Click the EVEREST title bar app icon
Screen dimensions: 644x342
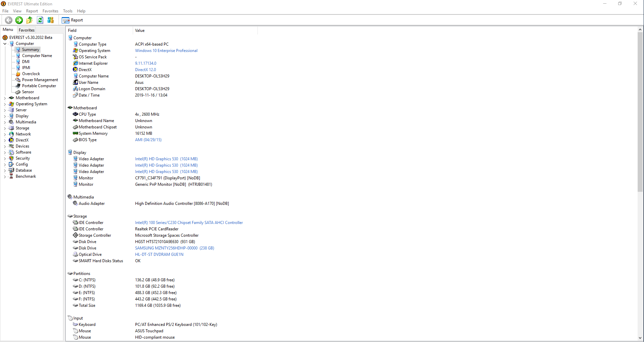point(3,4)
